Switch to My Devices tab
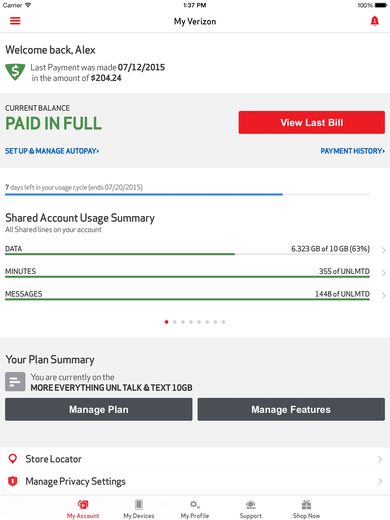The height and width of the screenshot is (520, 390). [x=139, y=509]
